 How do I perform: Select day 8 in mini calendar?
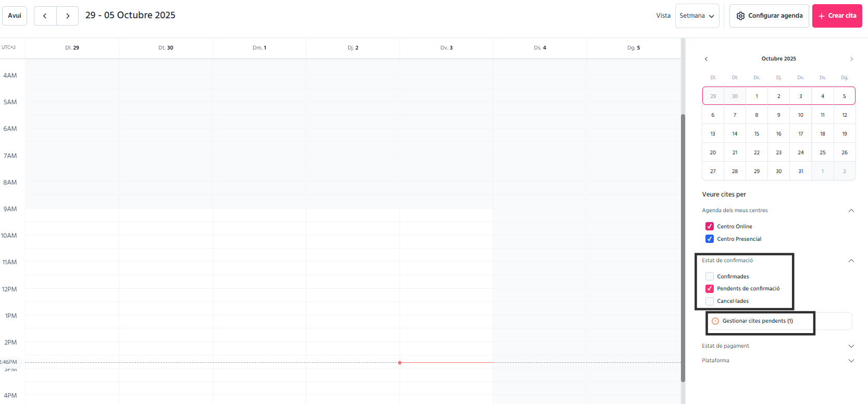tap(757, 115)
